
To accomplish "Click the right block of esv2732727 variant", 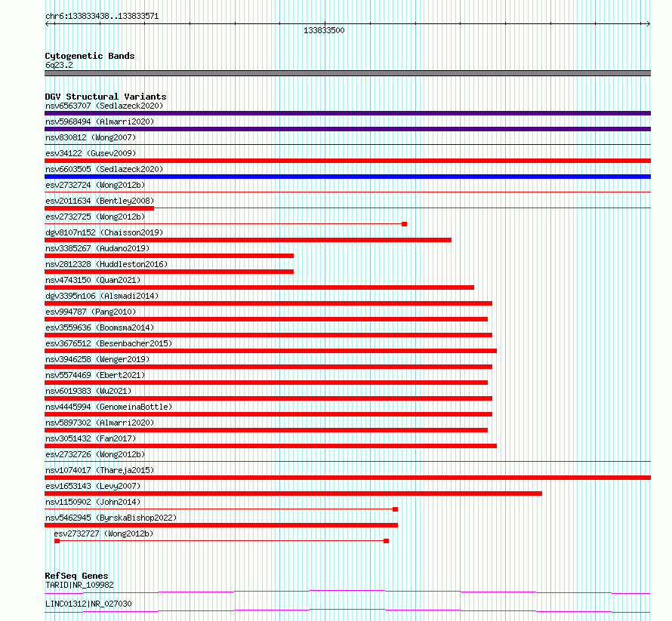I will [x=386, y=541].
